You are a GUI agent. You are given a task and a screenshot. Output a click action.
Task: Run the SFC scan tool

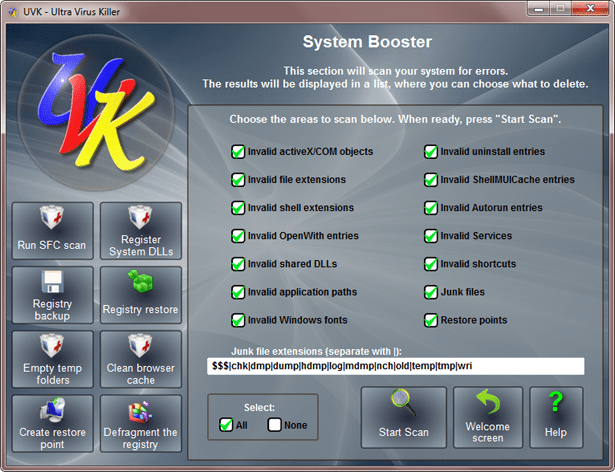[x=53, y=231]
